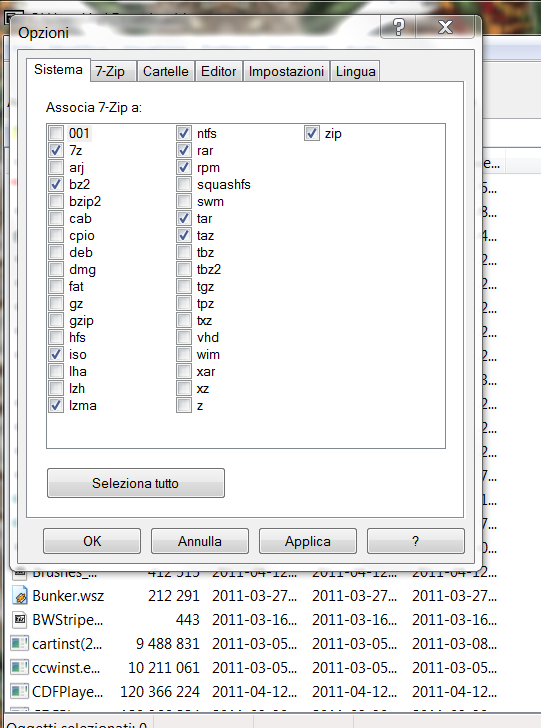Screen dimensions: 541x728
Task: Check the hfs checkbox
Action: (56, 338)
